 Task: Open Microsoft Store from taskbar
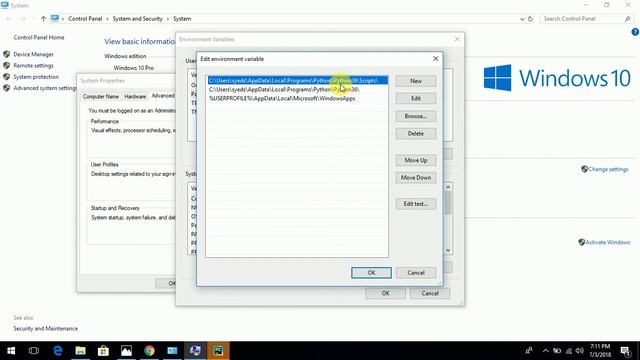(x=103, y=351)
